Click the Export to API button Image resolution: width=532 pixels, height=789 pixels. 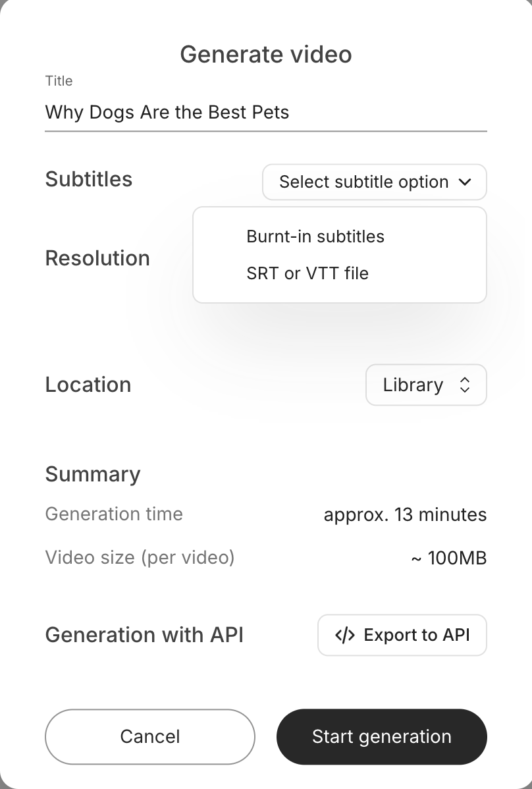tap(402, 635)
